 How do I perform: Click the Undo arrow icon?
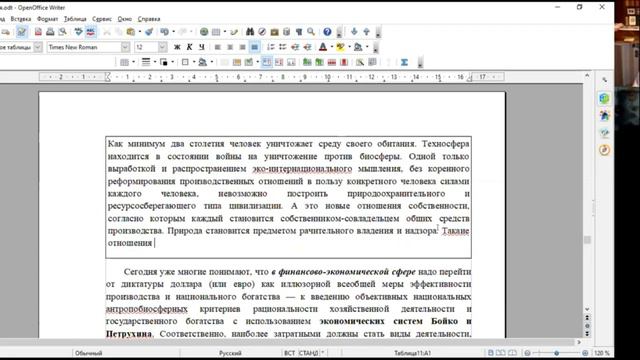pyautogui.click(x=164, y=32)
